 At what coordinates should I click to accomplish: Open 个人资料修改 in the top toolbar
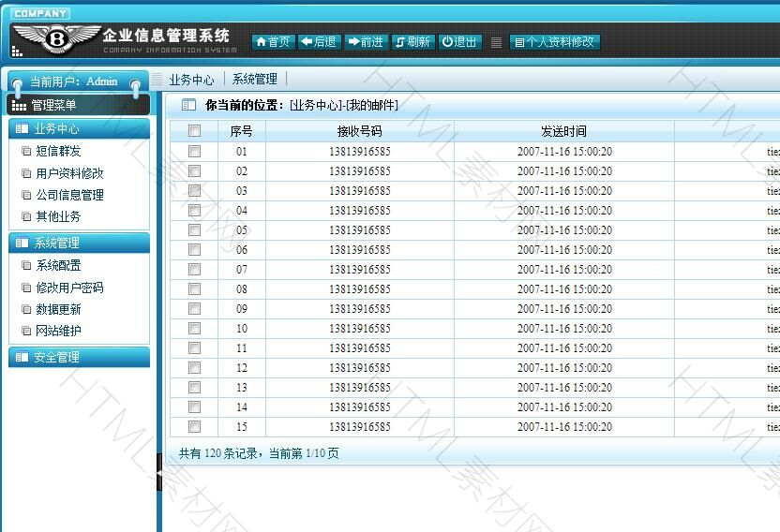(554, 42)
